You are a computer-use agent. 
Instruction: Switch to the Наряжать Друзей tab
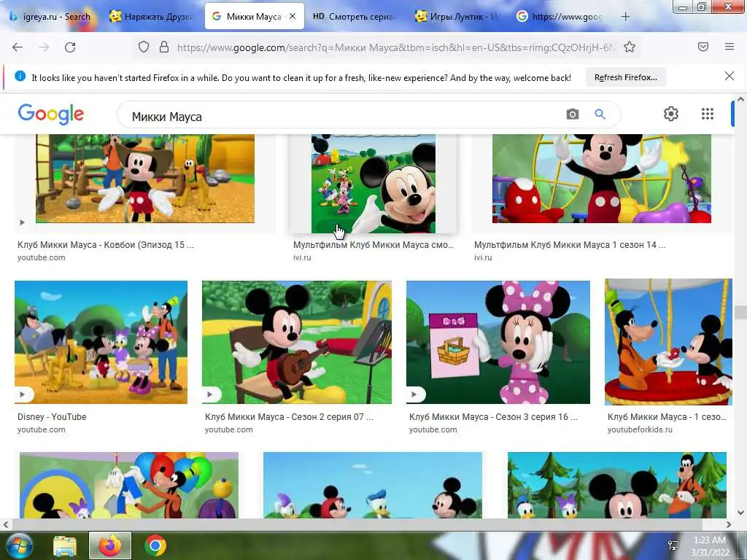tap(151, 17)
